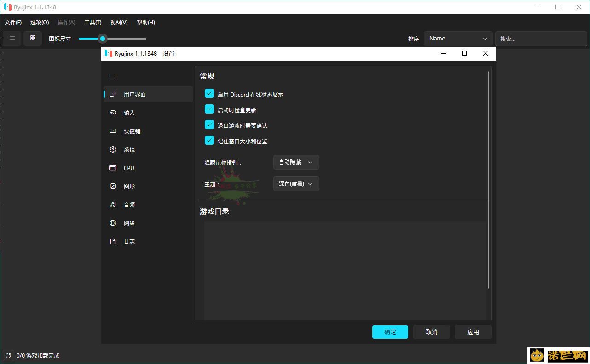Click the refresh icon in status bar
The image size is (590, 364).
8,355
